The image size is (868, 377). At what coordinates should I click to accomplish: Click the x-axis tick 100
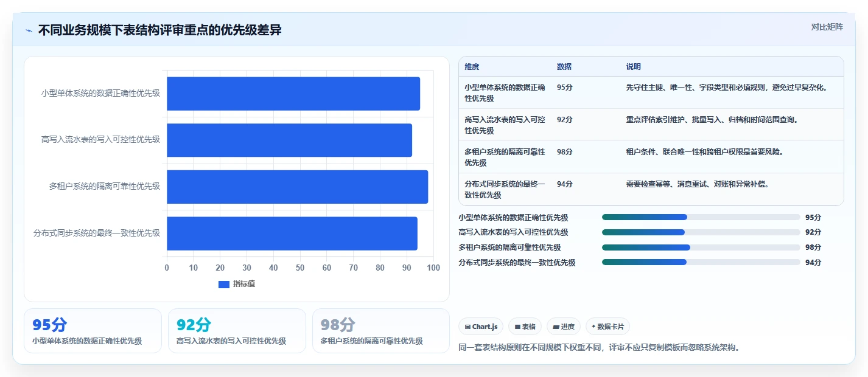433,268
